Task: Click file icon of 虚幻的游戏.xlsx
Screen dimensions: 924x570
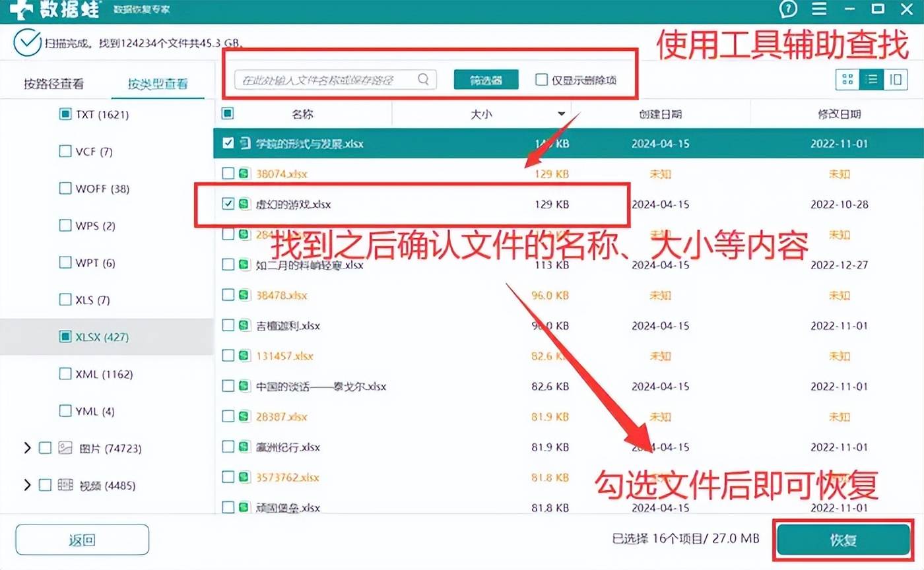Action: tap(244, 204)
